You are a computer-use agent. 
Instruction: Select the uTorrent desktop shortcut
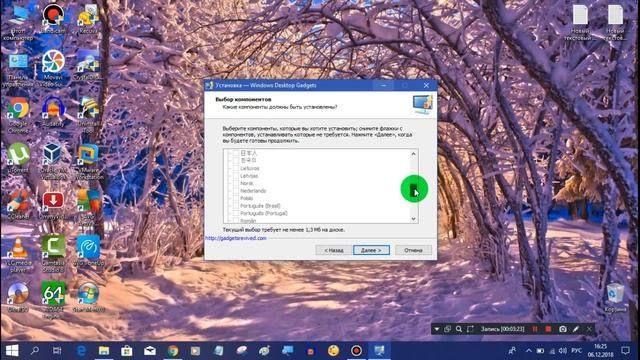[x=18, y=158]
